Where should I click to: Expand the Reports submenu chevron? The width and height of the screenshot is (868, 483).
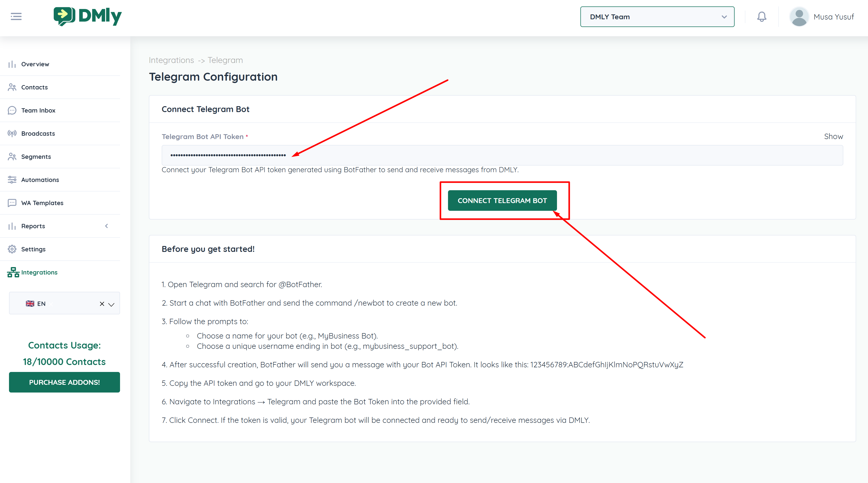106,226
